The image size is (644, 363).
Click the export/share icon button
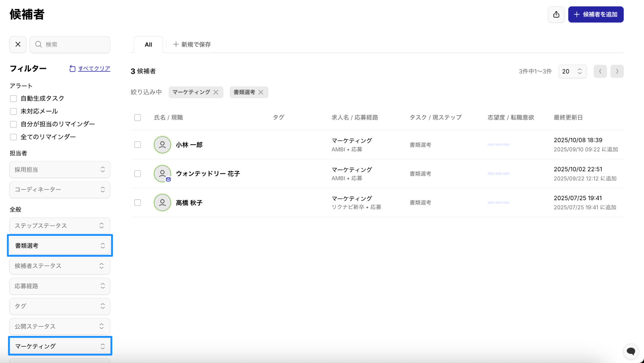[556, 14]
